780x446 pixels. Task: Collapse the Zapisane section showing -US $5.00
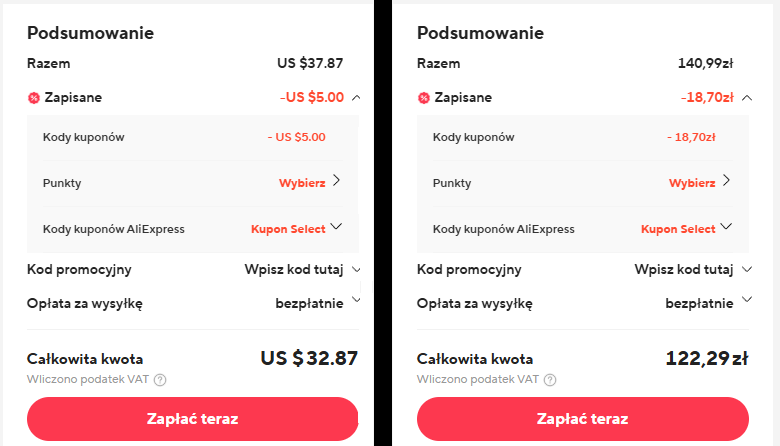(356, 97)
